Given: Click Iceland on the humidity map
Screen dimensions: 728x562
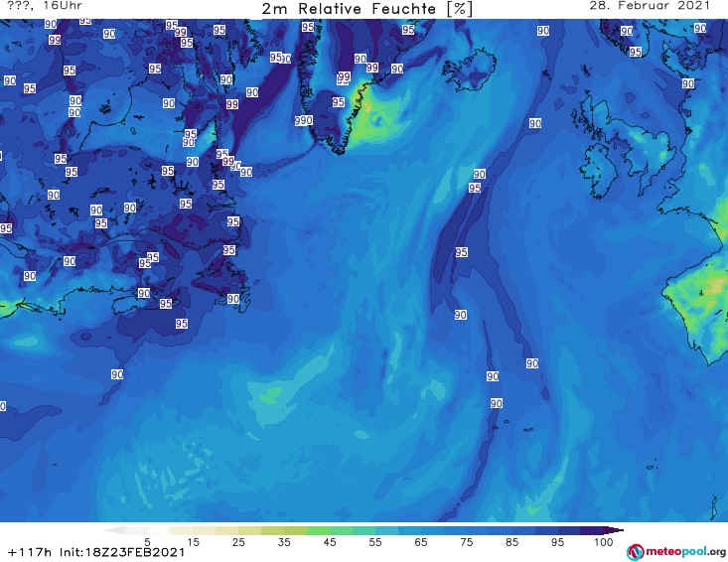Looking at the screenshot, I should (469, 70).
